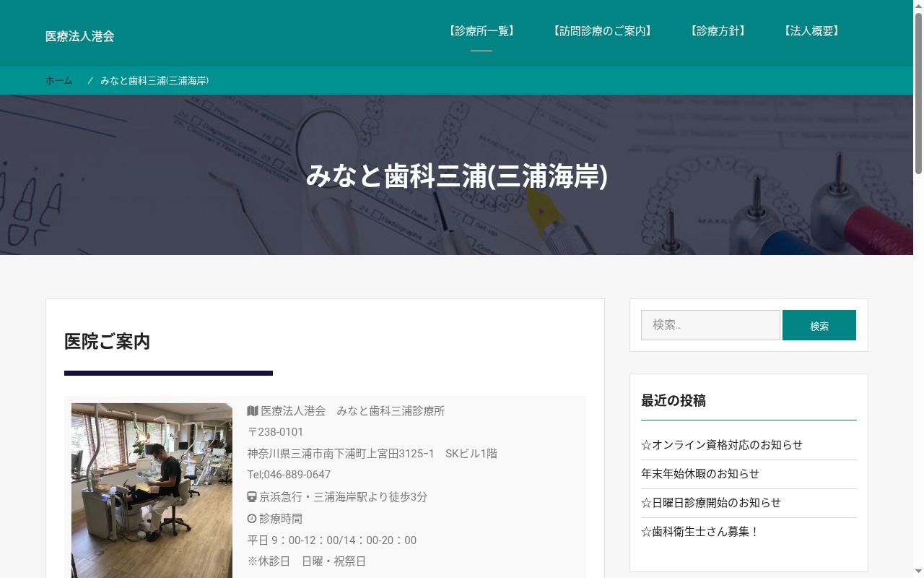
Task: Click the closed days text ※休診日 日曜・祝祭日
Action: (307, 561)
